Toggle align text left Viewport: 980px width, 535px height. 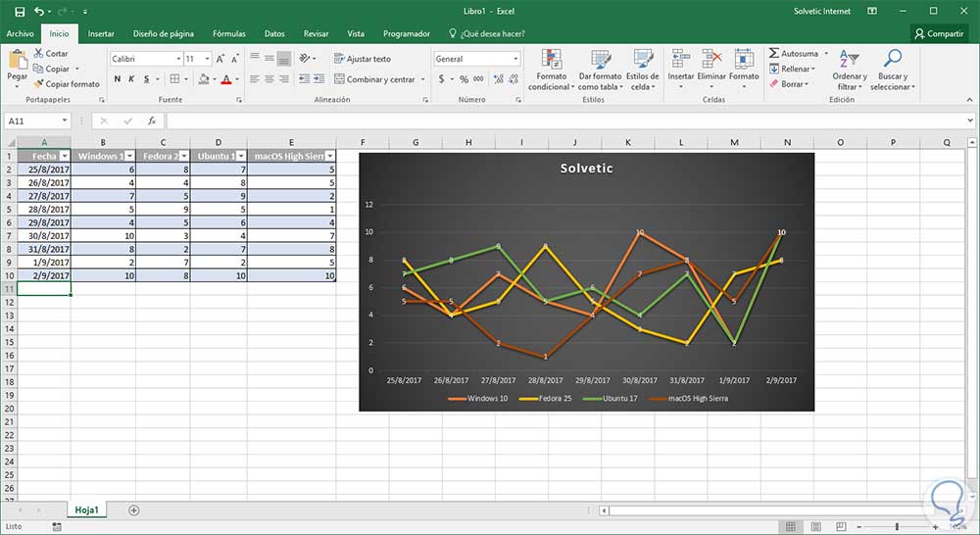click(x=255, y=78)
